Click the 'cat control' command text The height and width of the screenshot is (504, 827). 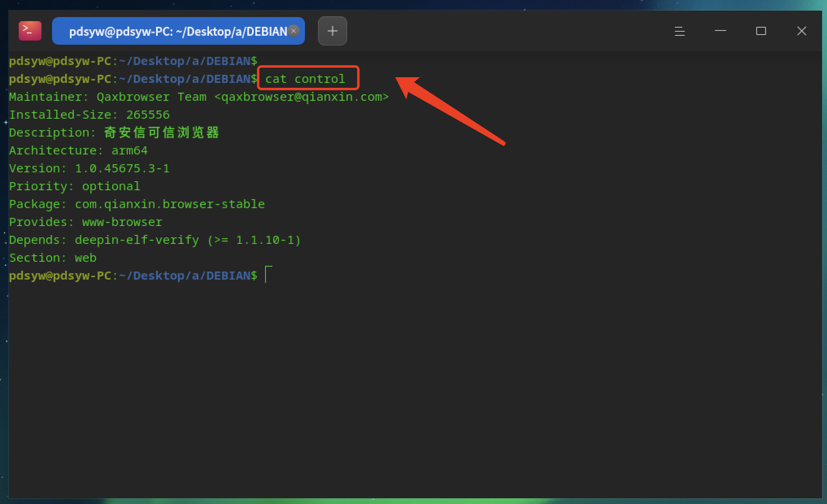tap(305, 78)
